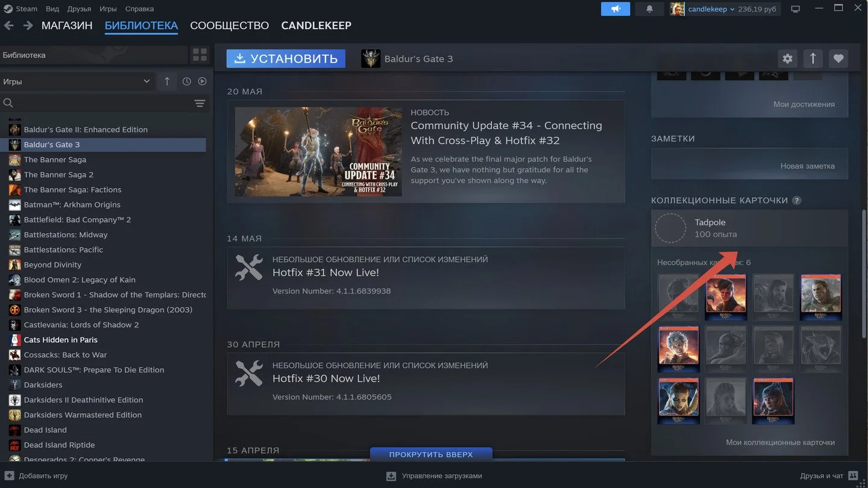The height and width of the screenshot is (488, 868).
Task: Open the trading cards help question mark
Action: (x=797, y=201)
